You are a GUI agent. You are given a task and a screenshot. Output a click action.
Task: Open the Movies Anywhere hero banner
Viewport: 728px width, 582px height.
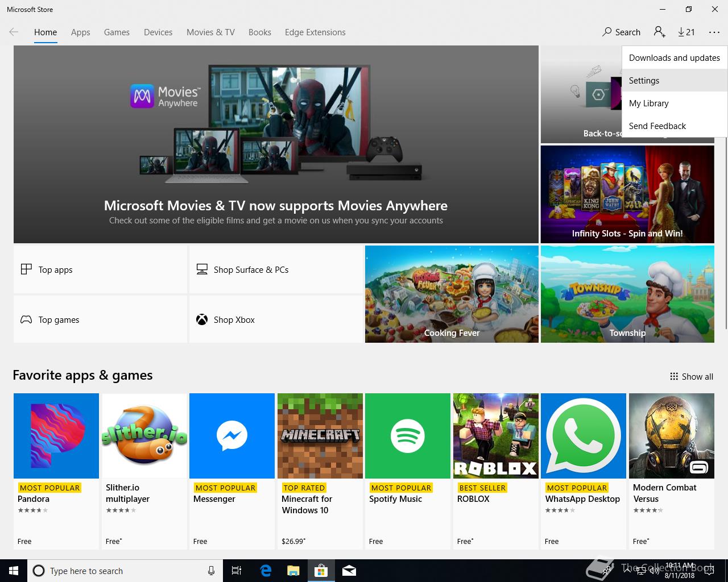click(276, 144)
